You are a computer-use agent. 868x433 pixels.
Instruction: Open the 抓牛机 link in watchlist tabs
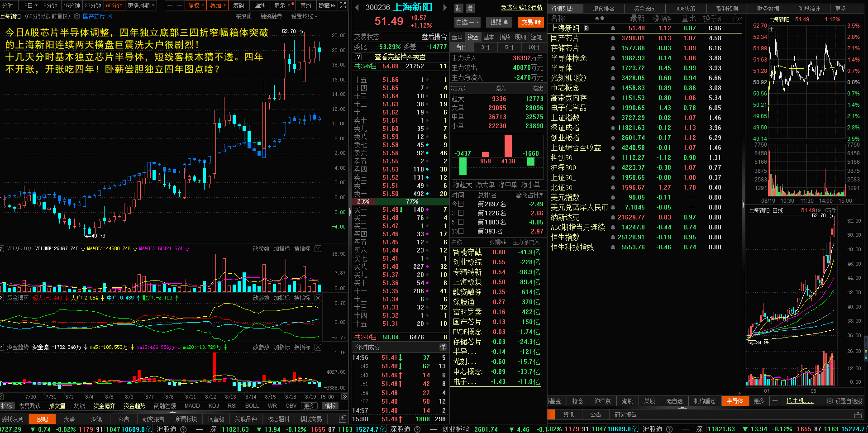tap(799, 401)
